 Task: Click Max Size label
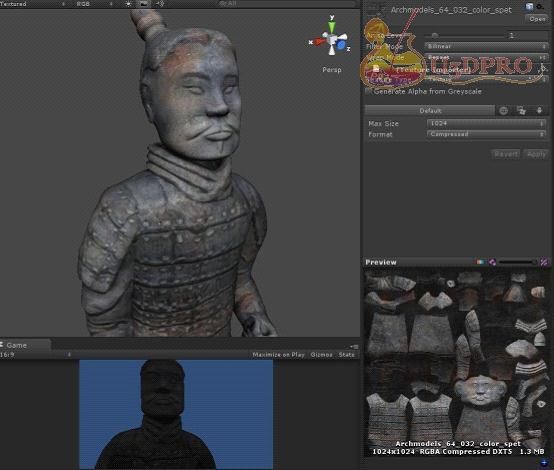point(383,124)
